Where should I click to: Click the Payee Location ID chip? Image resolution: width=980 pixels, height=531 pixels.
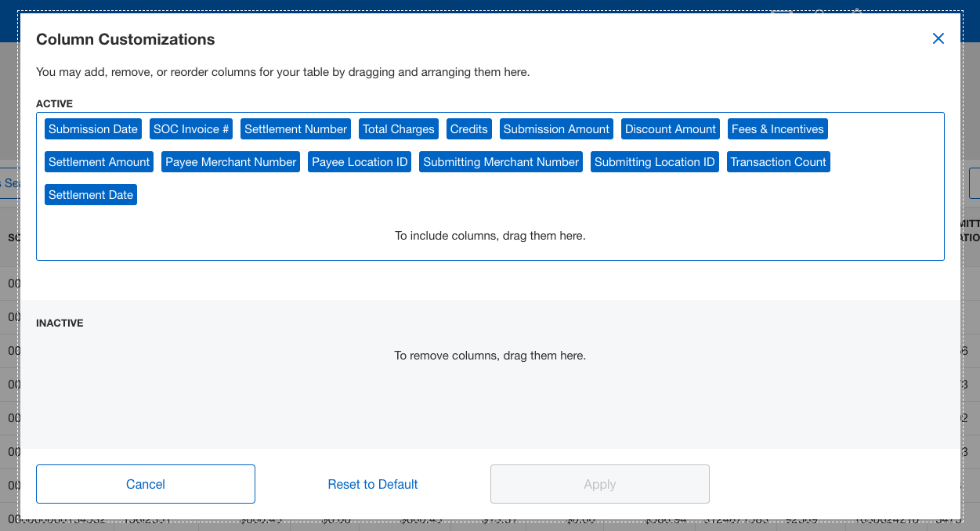(x=360, y=162)
